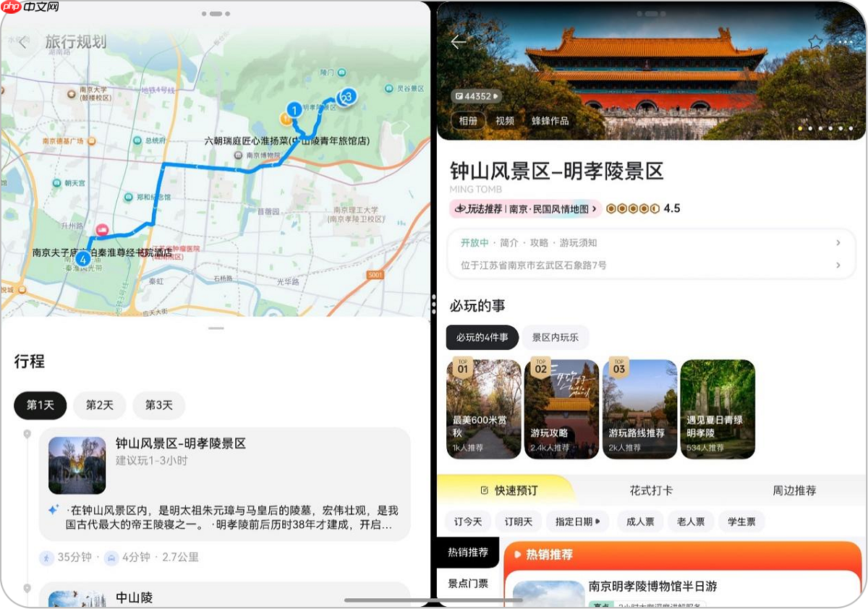868x609 pixels.
Task: Switch to the 视频 media tab
Action: tap(505, 121)
